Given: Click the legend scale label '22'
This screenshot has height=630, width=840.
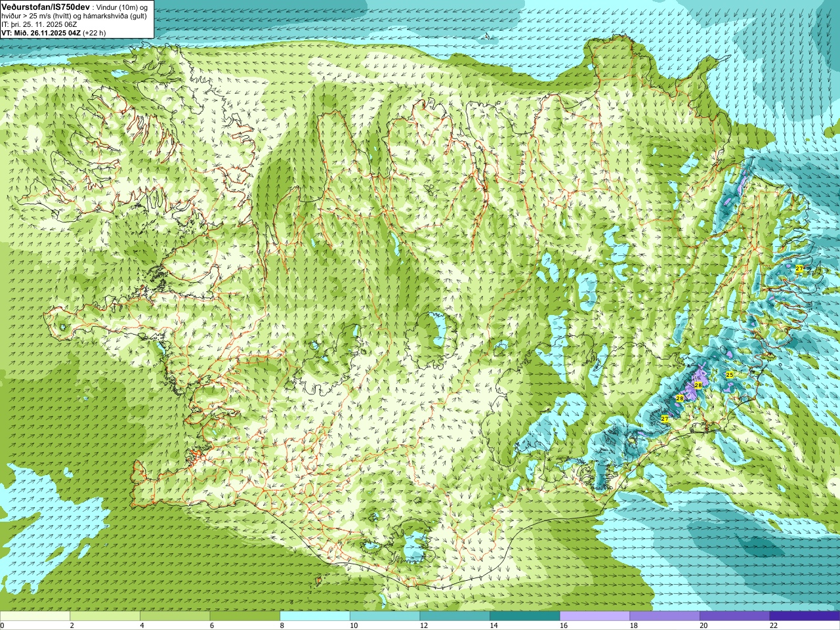Looking at the screenshot, I should point(774,625).
